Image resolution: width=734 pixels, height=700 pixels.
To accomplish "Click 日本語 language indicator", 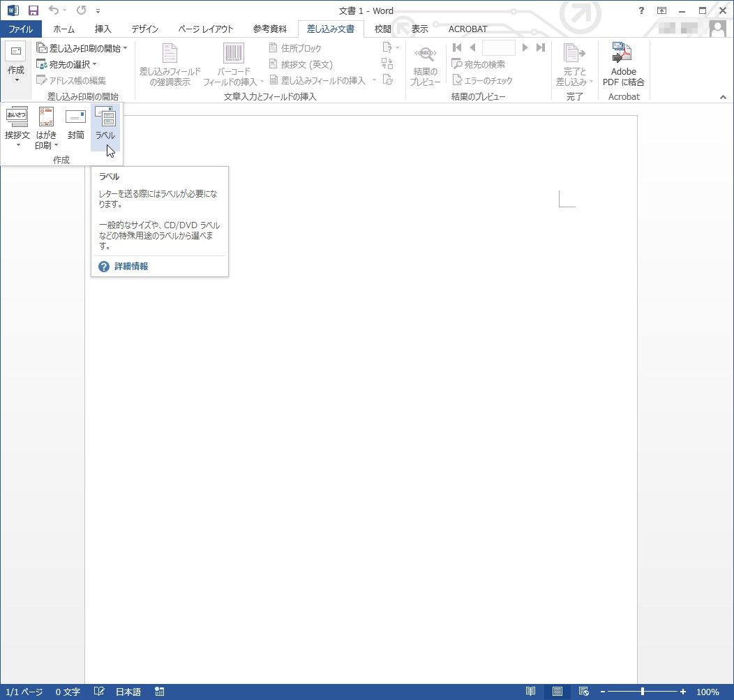I will [x=128, y=692].
